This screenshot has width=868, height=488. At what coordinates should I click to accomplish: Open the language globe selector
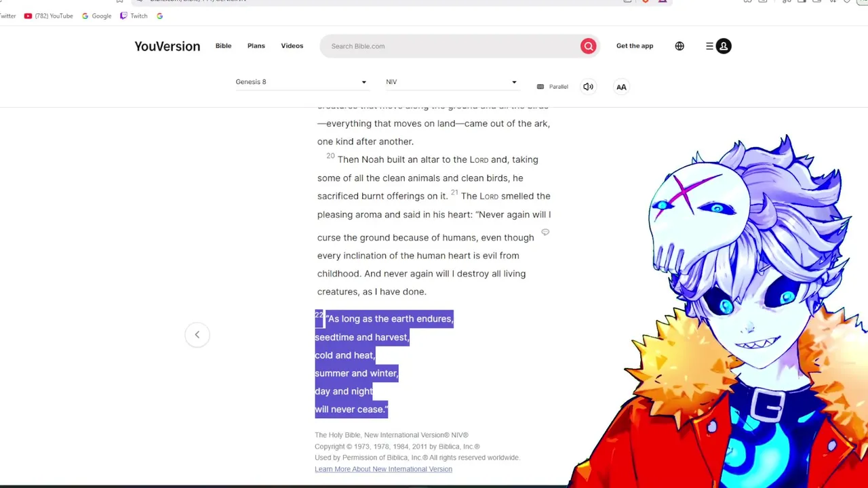tap(679, 46)
